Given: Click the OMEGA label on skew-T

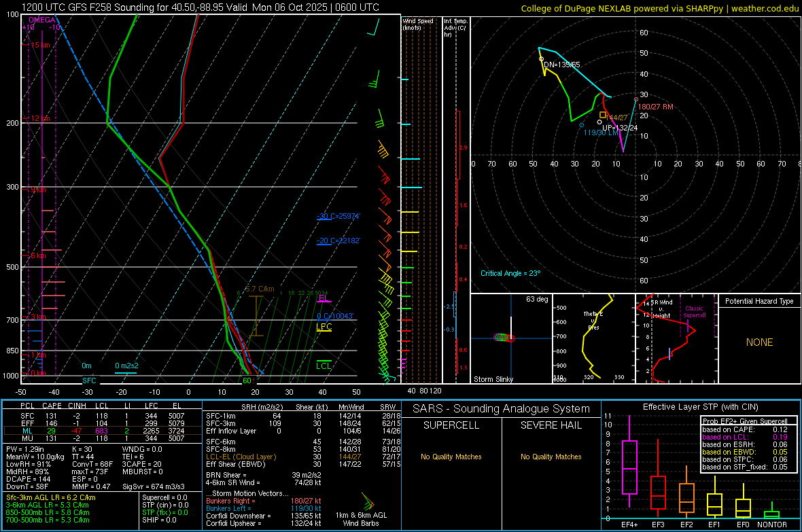Looking at the screenshot, I should 42,20.
